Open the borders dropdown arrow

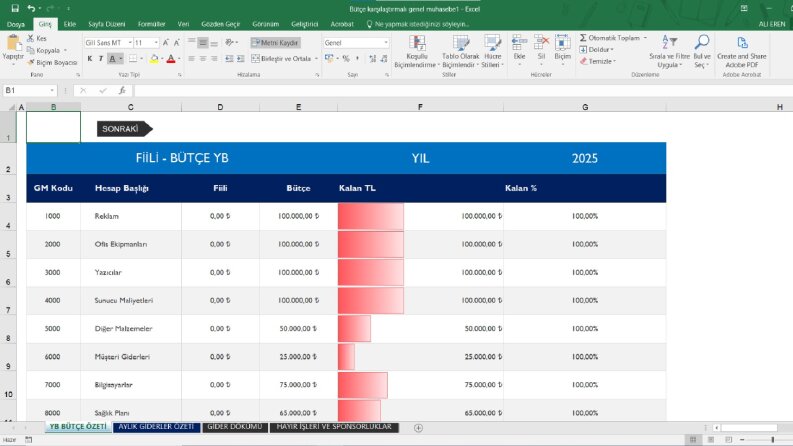(x=141, y=59)
